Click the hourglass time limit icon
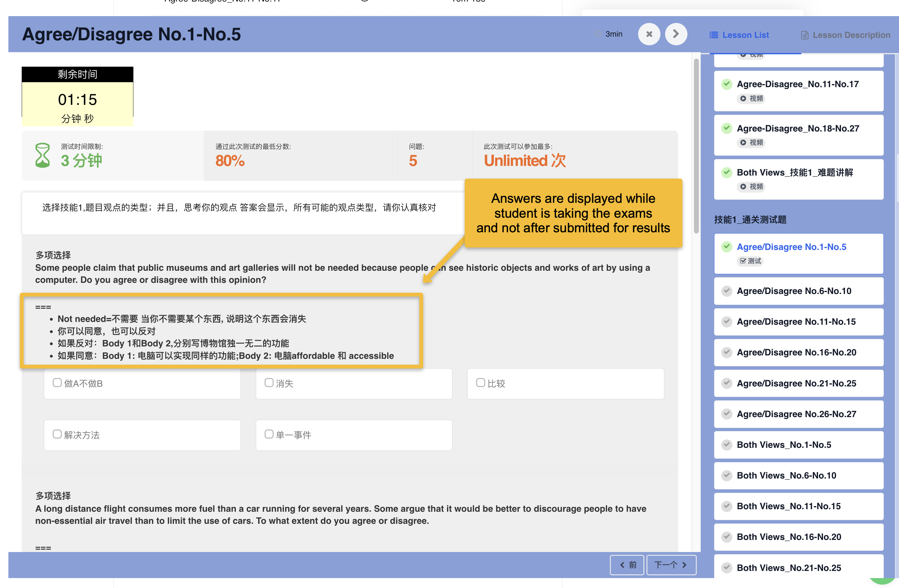Image resolution: width=899 pixels, height=588 pixels. point(42,155)
